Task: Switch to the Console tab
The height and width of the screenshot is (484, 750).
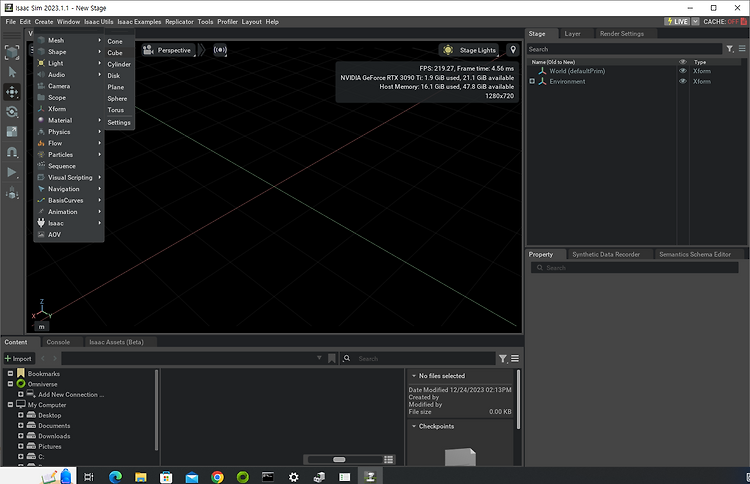Action: click(x=58, y=342)
